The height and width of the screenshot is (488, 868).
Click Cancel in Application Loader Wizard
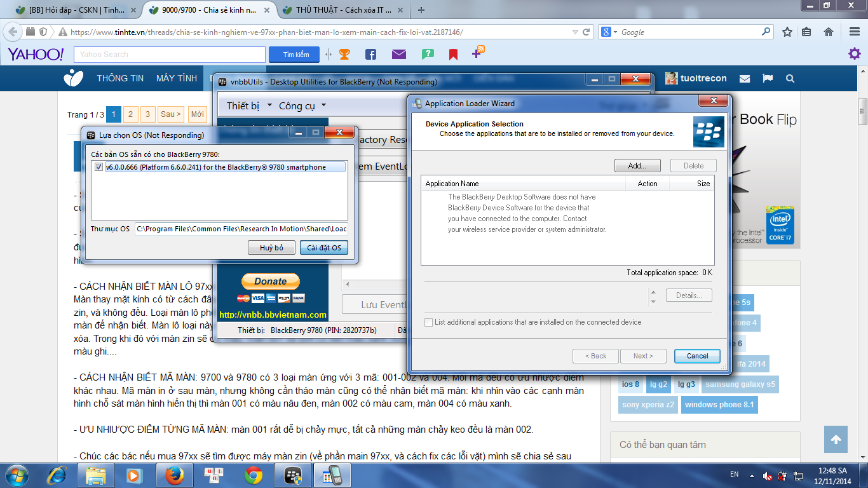click(x=697, y=356)
